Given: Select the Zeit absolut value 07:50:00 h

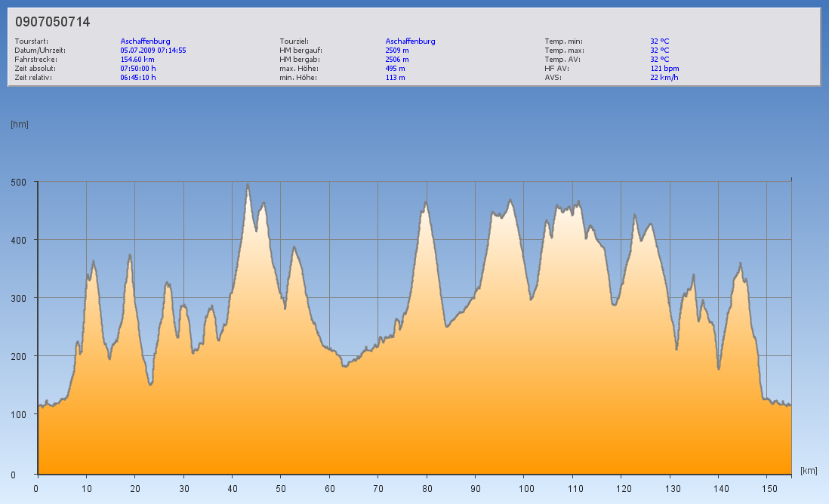Looking at the screenshot, I should tap(138, 68).
